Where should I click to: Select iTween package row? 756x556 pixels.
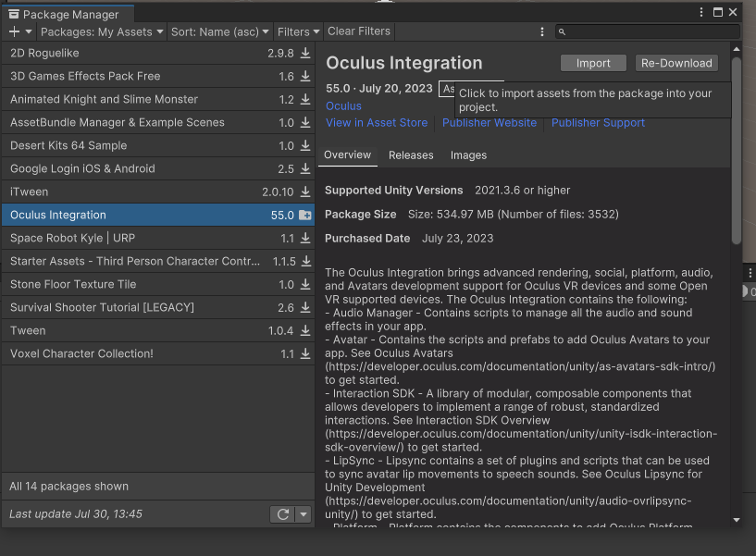pos(158,192)
